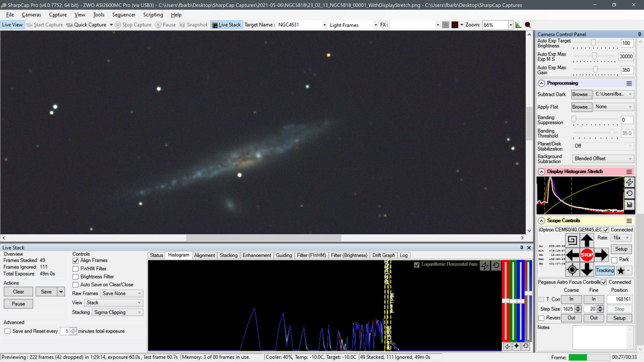Hit the red STOP mount button
The image size is (644, 362).
click(587, 255)
